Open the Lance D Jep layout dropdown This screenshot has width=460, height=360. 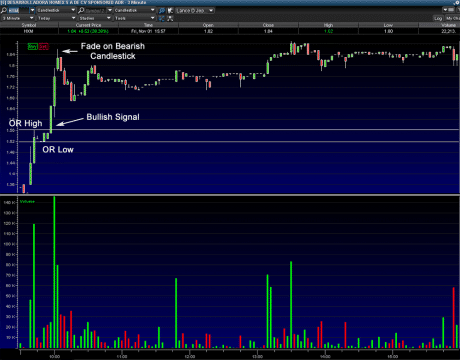tap(195, 11)
